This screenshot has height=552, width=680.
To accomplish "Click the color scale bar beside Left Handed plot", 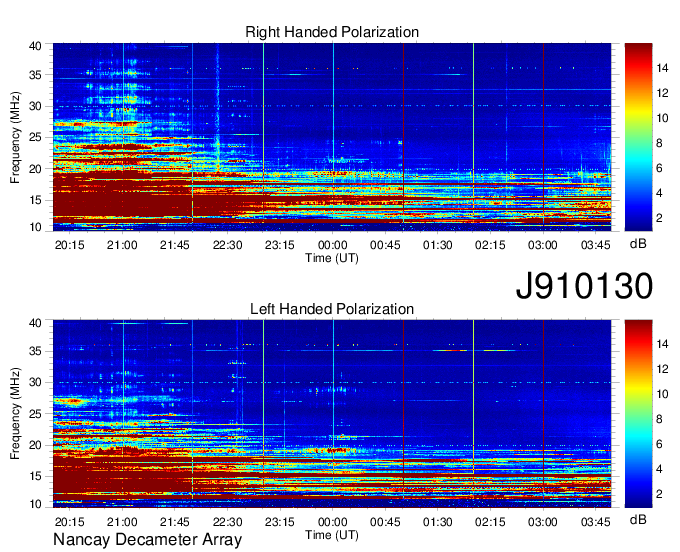I will tap(638, 414).
